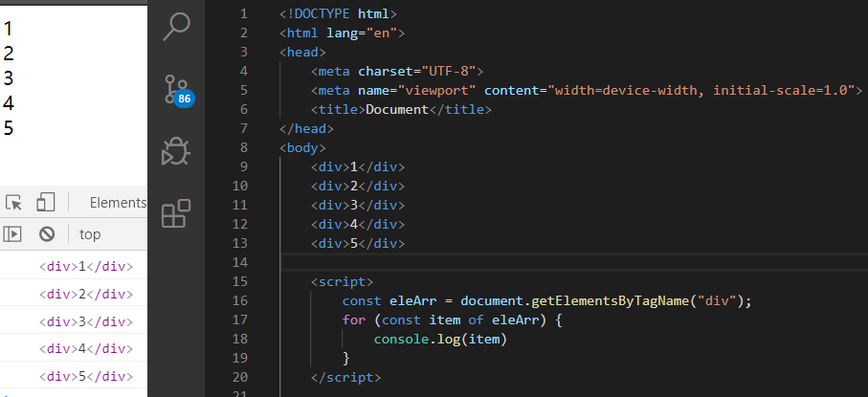Select console output <div>5</div>

[86, 377]
